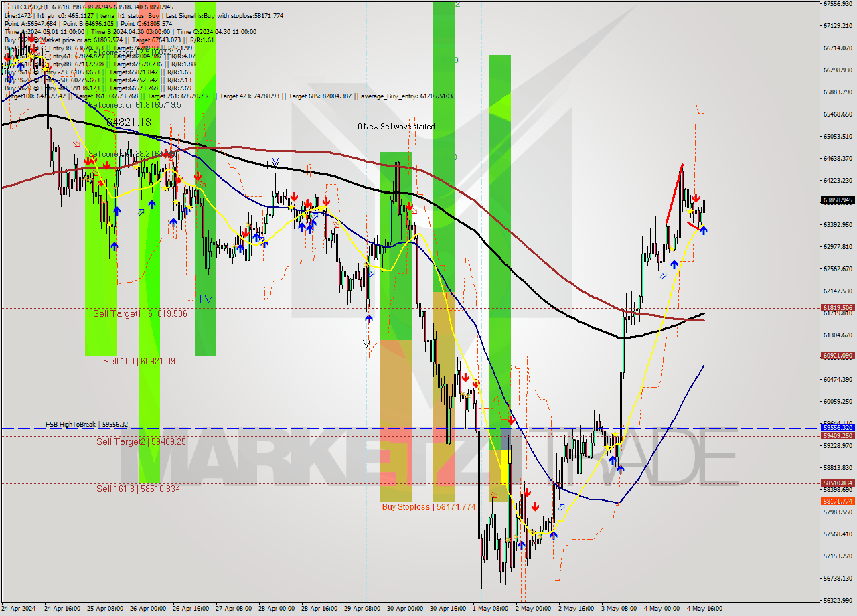This screenshot has height=616, width=857.
Task: Select the 'FSB-HighToBreak | 59556.32' label
Action: [x=86, y=425]
